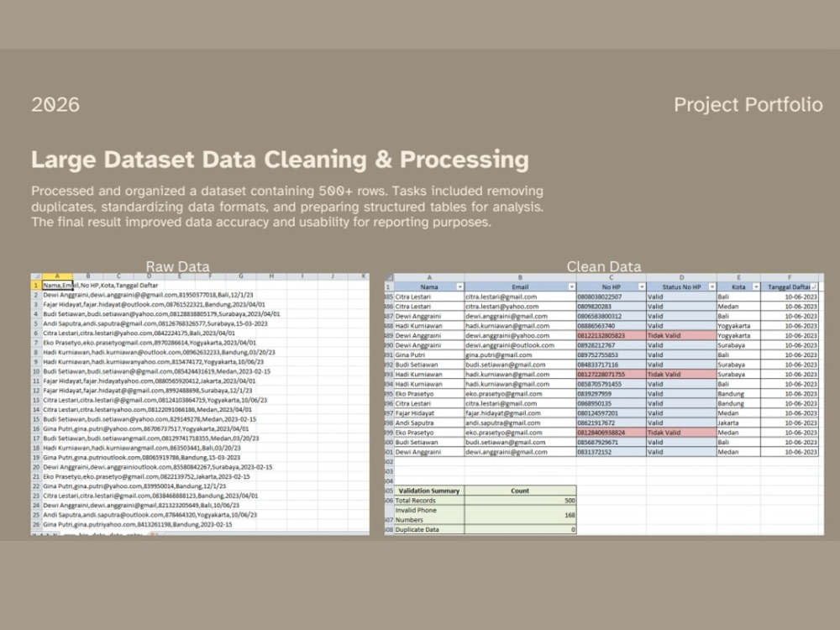840x630 pixels.
Task: Select row 26 header in Raw Data sheet
Action: 36,524
